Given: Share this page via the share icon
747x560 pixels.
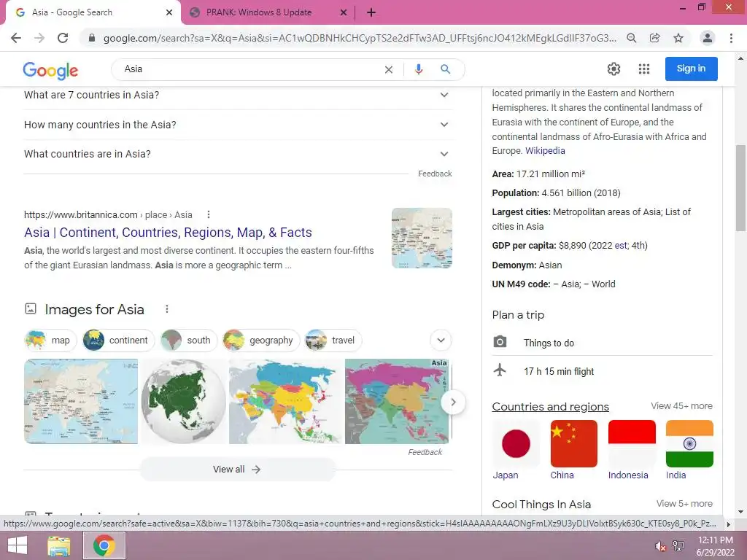Looking at the screenshot, I should (655, 38).
